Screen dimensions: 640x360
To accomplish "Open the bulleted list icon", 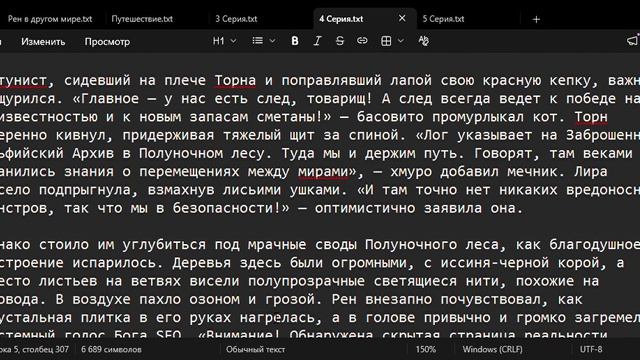I will tap(258, 41).
